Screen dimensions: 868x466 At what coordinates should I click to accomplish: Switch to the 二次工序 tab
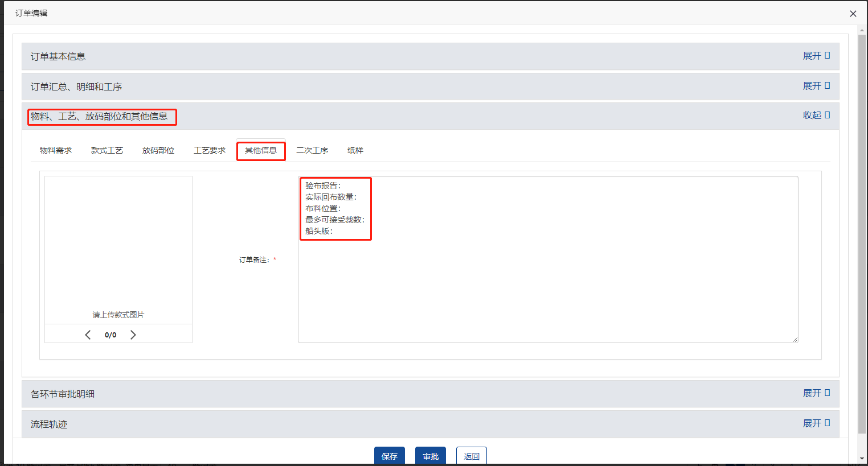point(312,150)
